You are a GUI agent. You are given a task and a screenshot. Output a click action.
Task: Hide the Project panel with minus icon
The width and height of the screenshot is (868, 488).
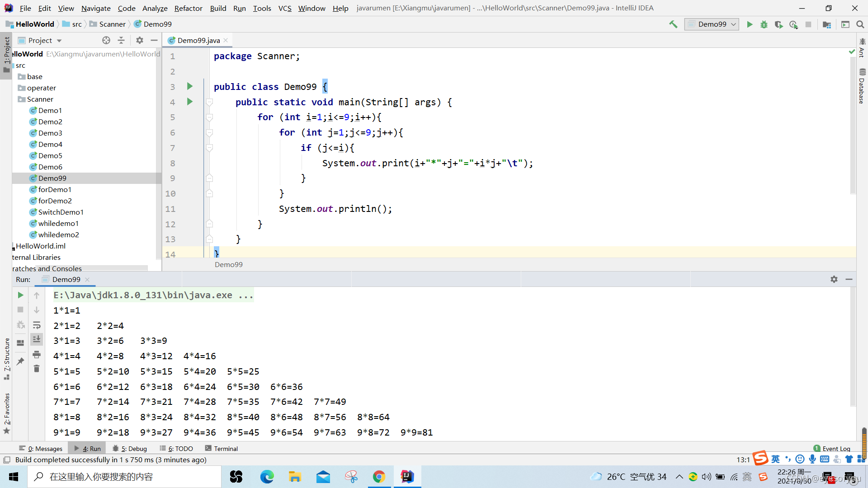(154, 40)
